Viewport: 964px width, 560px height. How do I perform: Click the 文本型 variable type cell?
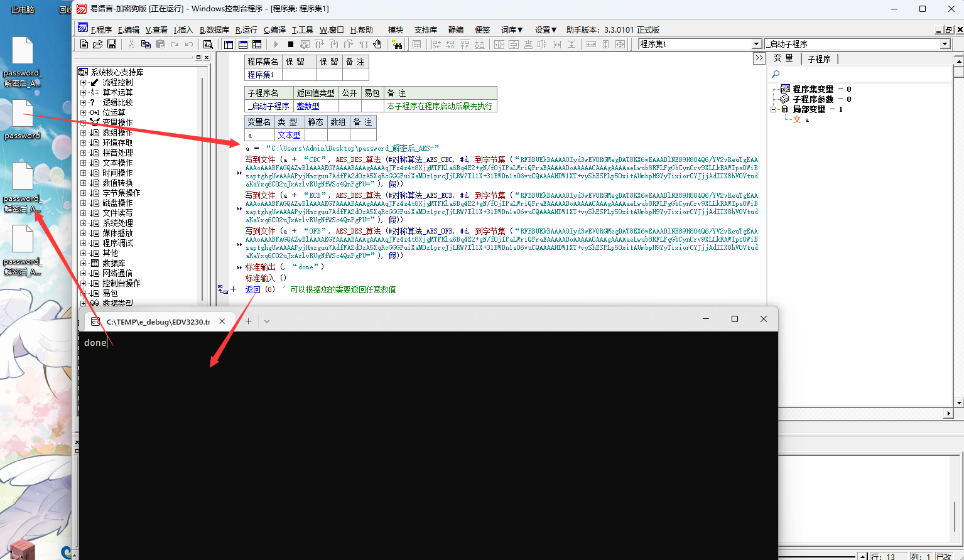[x=289, y=135]
